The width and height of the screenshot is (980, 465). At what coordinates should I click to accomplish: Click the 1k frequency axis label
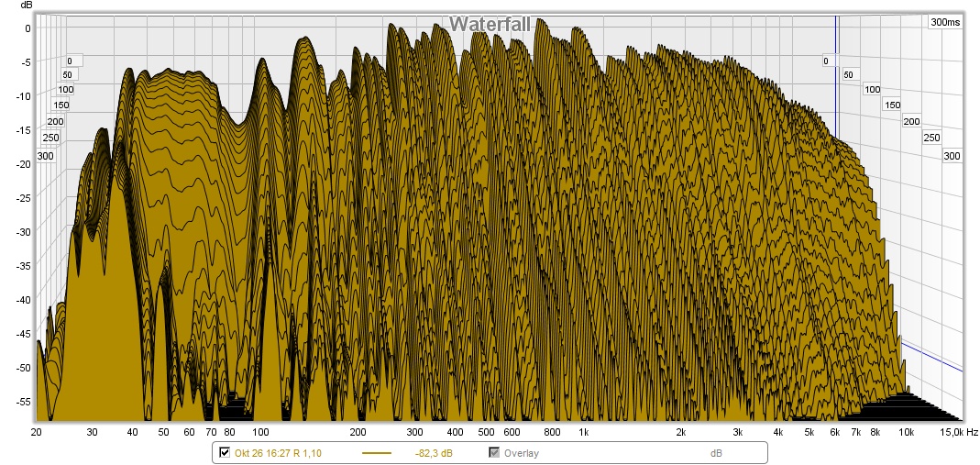[x=584, y=432]
